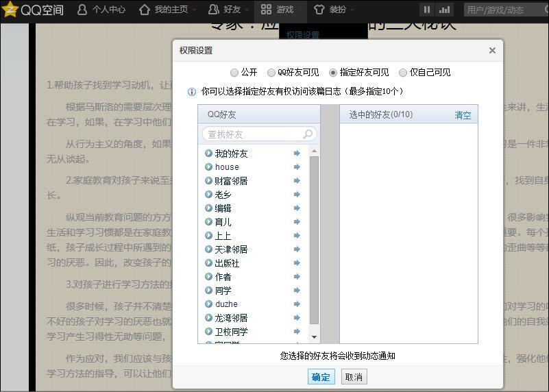Image resolution: width=549 pixels, height=392 pixels.
Task: Select the 指定好友可见 radio button
Action: click(x=333, y=73)
